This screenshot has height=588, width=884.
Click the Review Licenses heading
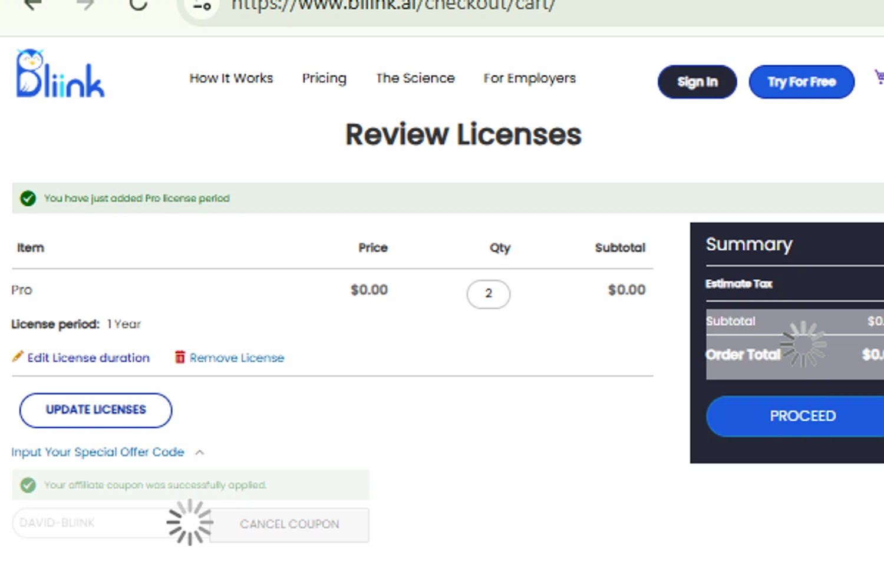[463, 134]
